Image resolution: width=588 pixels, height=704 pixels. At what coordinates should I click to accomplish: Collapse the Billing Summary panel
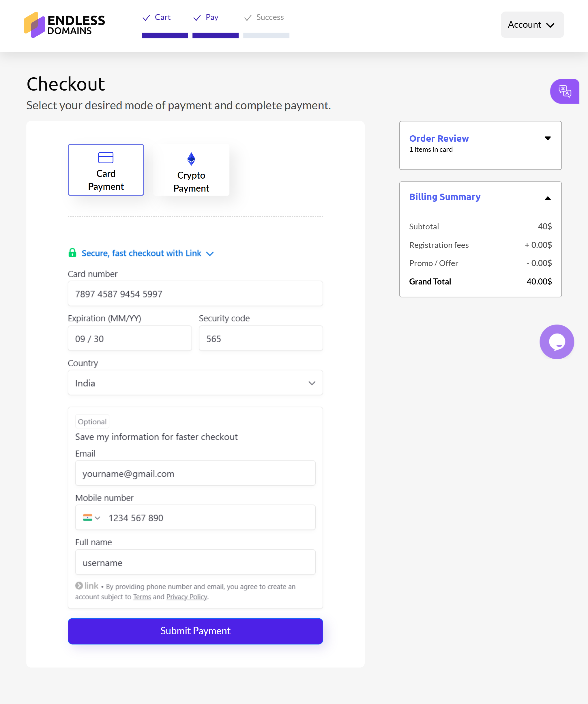tap(547, 198)
